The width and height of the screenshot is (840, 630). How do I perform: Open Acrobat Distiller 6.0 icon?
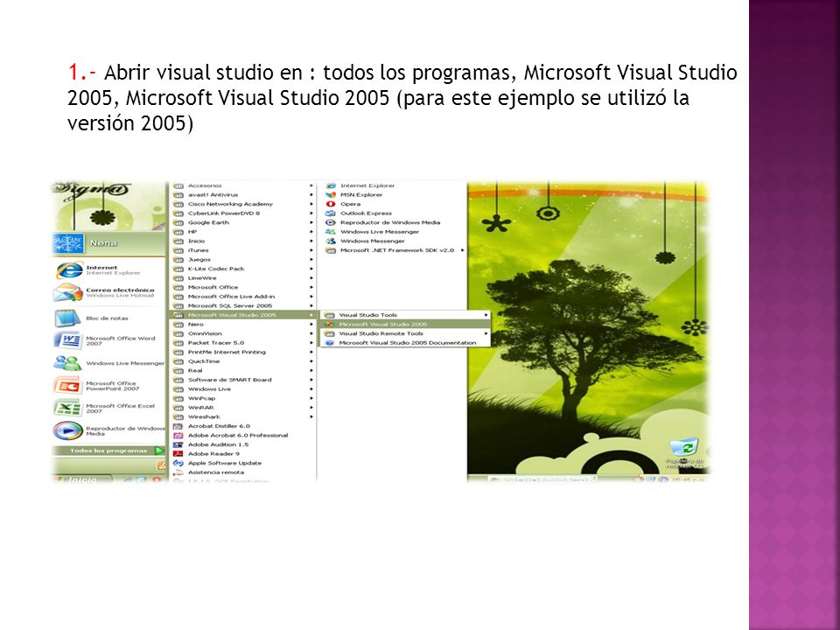click(x=178, y=426)
